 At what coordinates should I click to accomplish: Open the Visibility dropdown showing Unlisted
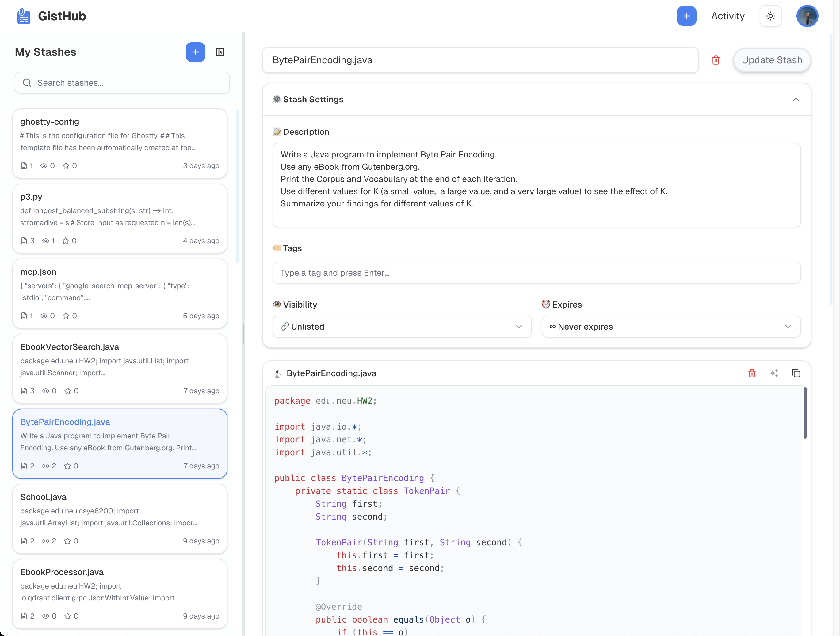click(x=402, y=327)
